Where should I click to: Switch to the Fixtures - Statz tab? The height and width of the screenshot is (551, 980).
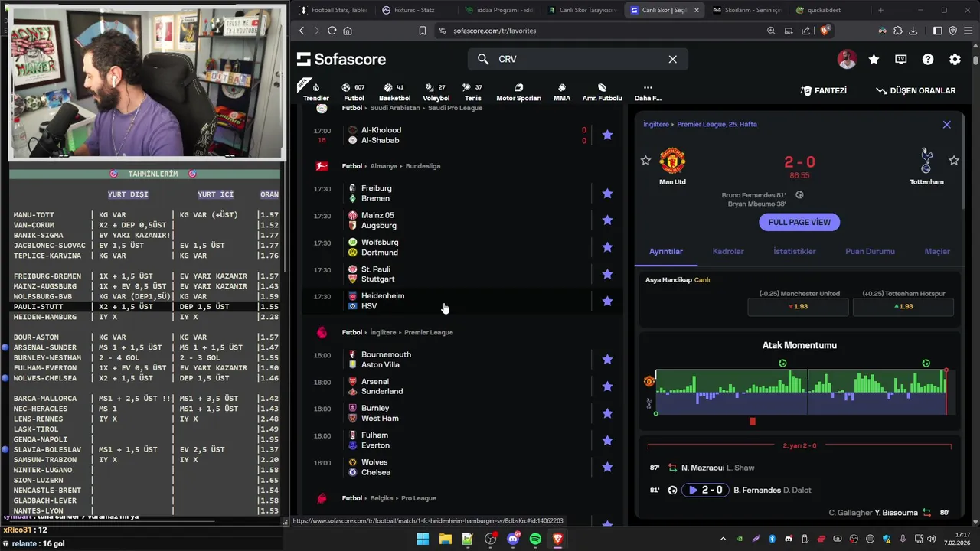(414, 10)
